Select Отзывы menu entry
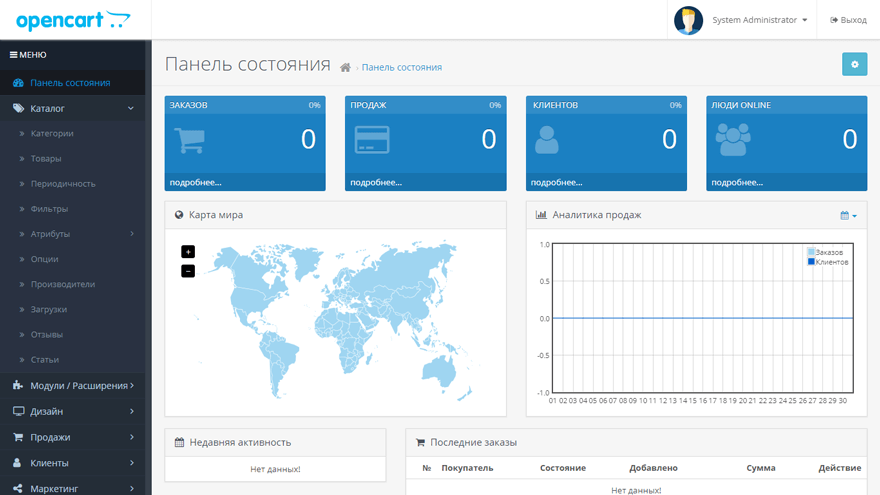This screenshot has height=495, width=880. [47, 334]
